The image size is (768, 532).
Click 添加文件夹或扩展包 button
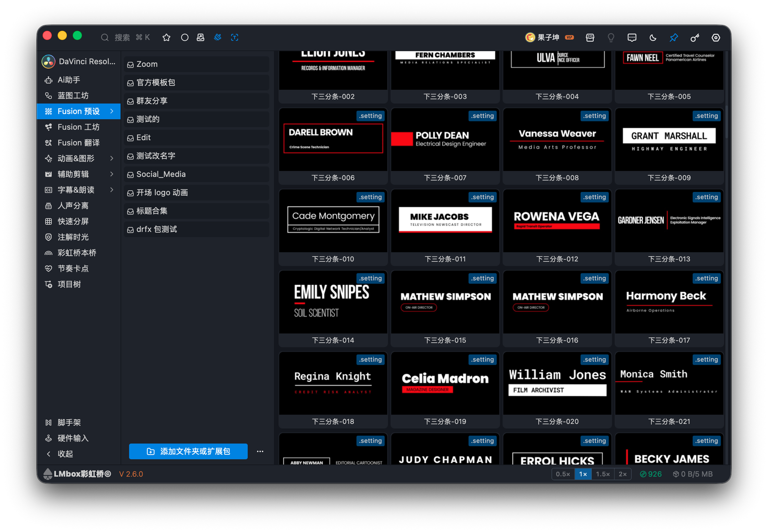coord(188,451)
